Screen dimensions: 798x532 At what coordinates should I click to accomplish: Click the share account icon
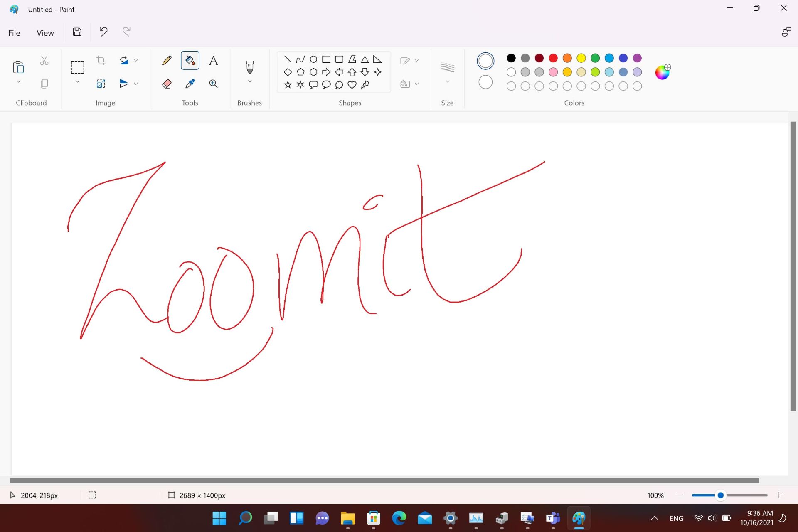pyautogui.click(x=786, y=32)
